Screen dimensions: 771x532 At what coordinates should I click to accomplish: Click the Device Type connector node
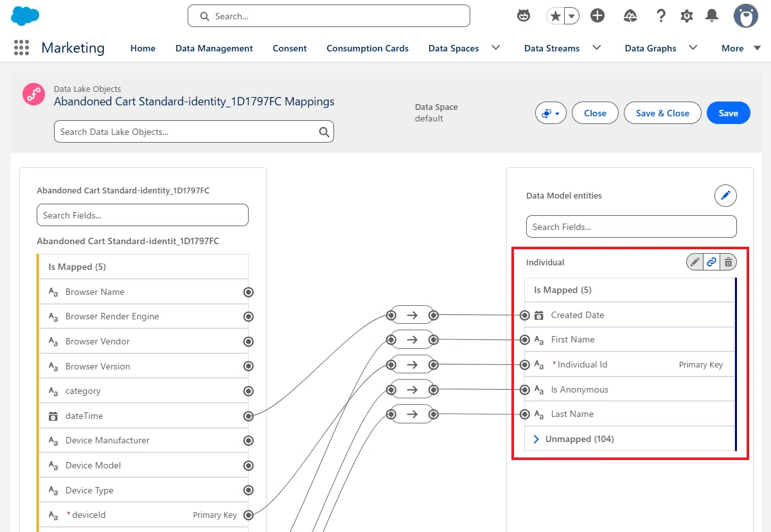pyautogui.click(x=249, y=490)
